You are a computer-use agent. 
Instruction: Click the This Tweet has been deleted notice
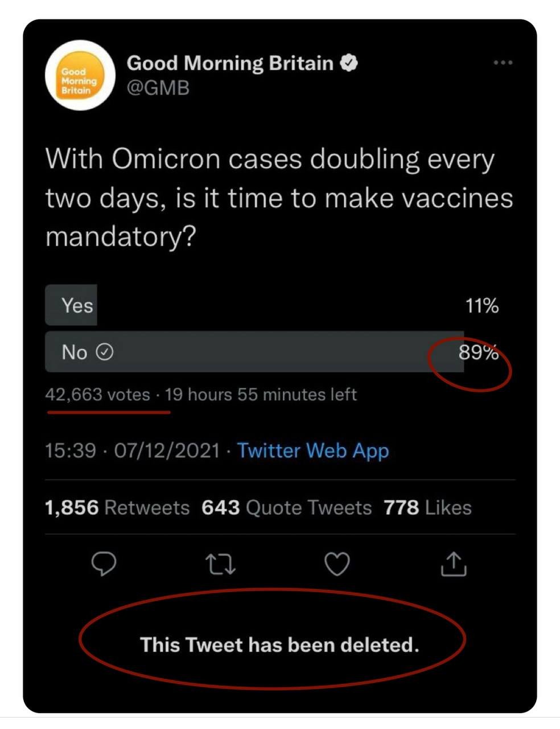pyautogui.click(x=279, y=645)
